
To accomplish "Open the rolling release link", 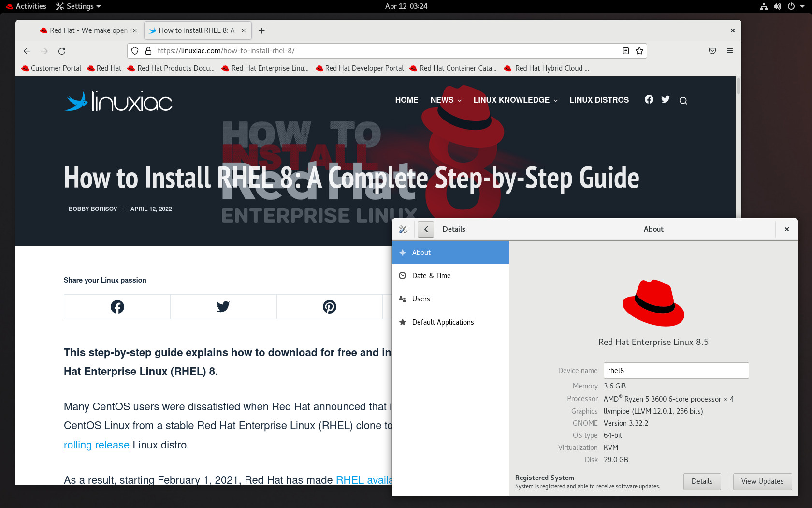I will [97, 445].
